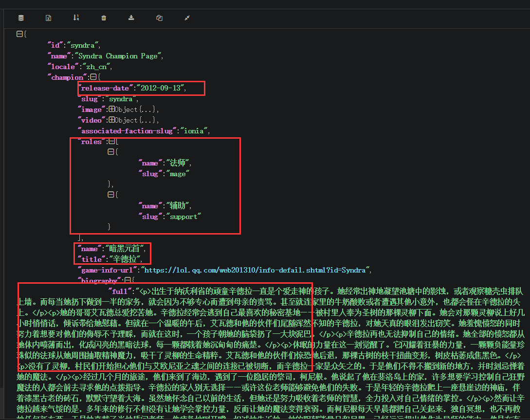Screen dimensions: 530x420
Task: Collapse the "champion" object node
Action: 93,77
